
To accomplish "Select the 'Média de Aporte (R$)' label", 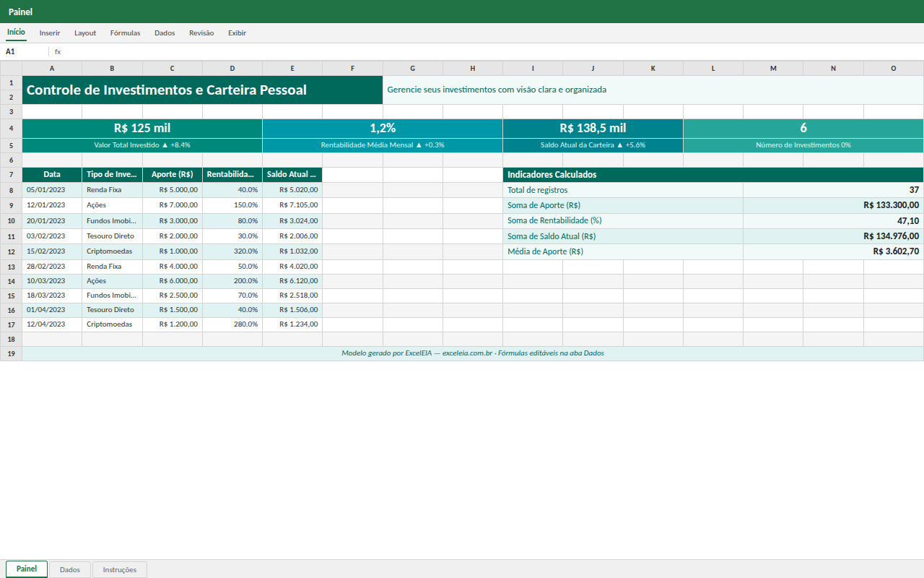I will pos(623,251).
